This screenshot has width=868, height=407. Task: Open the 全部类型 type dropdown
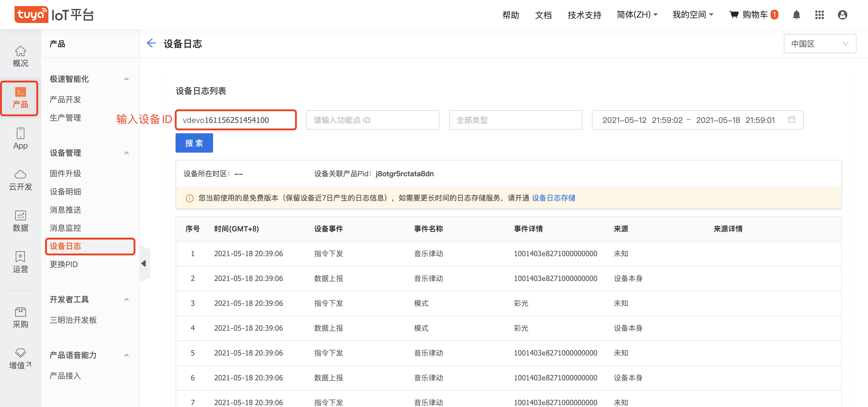coord(515,120)
